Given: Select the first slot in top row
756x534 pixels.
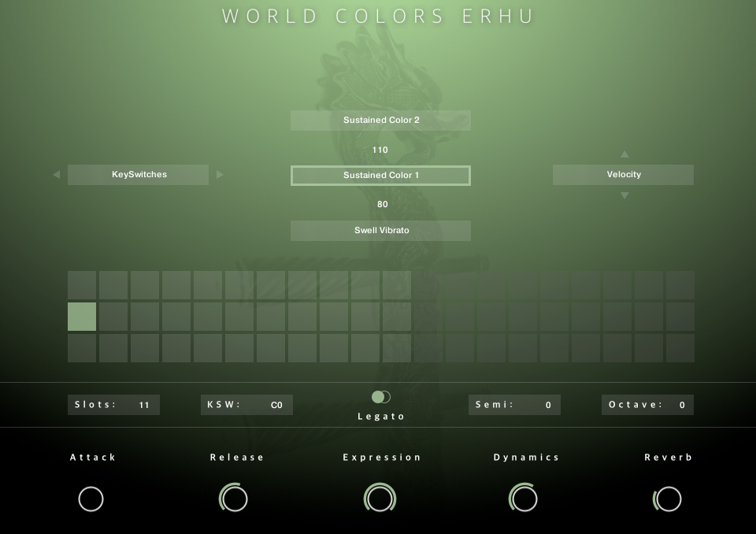Looking at the screenshot, I should coord(82,285).
